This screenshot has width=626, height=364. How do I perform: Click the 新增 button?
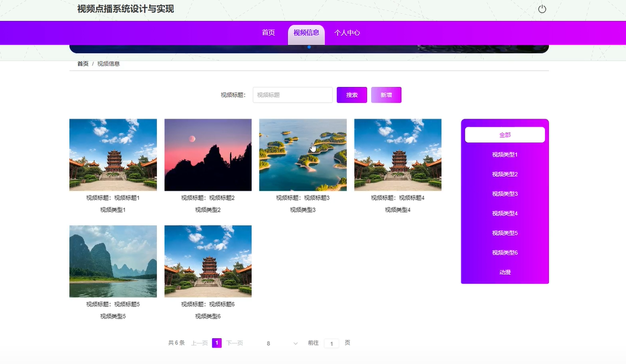coord(386,95)
